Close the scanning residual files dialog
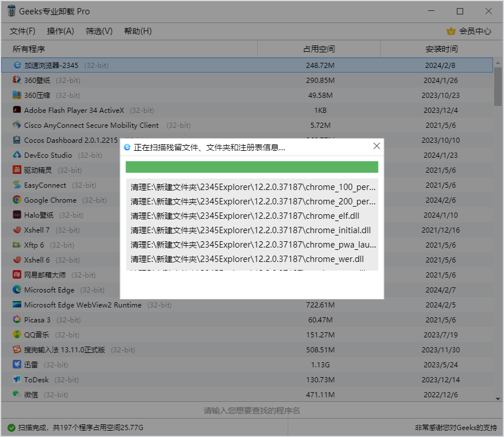Screen dimensions: 504x437 [x=377, y=146]
